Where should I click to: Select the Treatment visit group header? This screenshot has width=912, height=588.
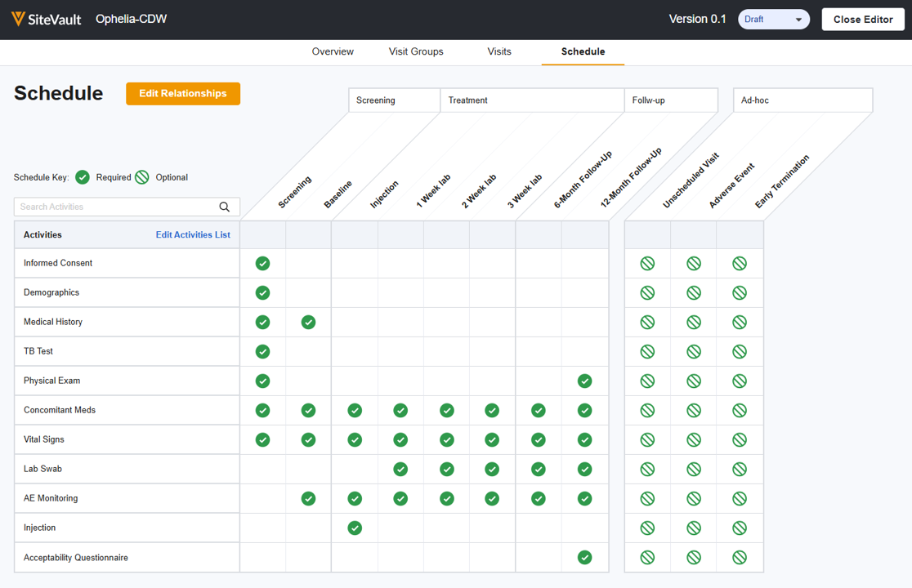tap(532, 100)
